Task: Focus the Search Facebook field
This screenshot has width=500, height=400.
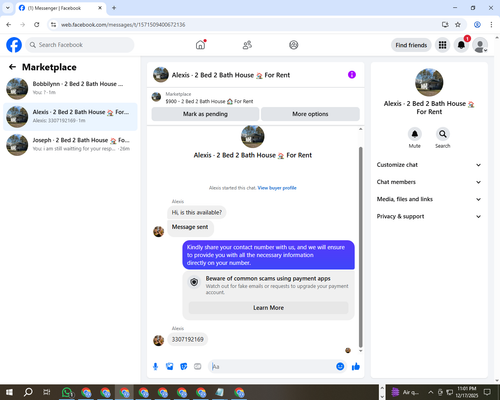Action: pos(80,45)
